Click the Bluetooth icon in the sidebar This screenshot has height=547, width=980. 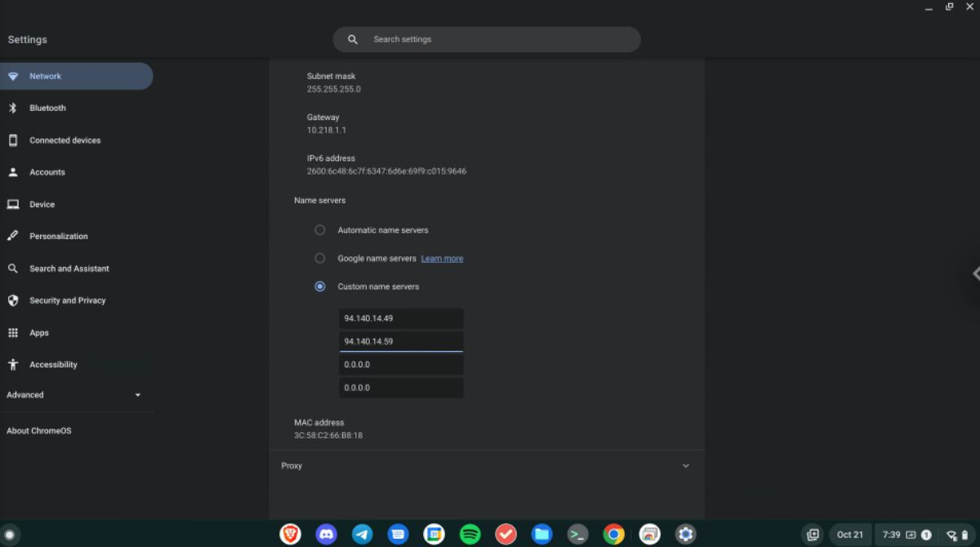13,108
